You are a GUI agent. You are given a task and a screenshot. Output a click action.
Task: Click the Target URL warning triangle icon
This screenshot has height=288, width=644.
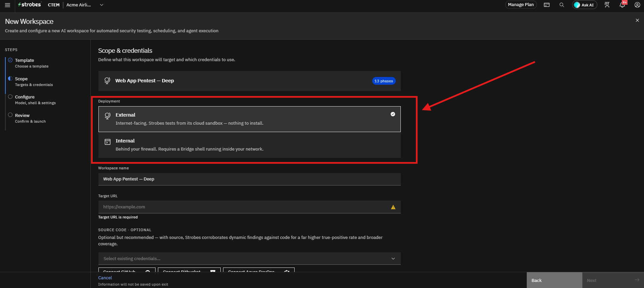point(393,207)
